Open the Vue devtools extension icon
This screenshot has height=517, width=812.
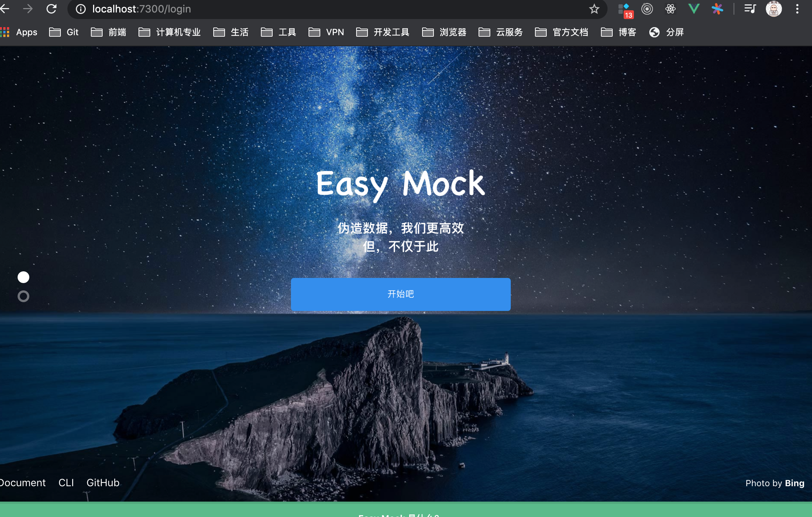[x=694, y=9]
